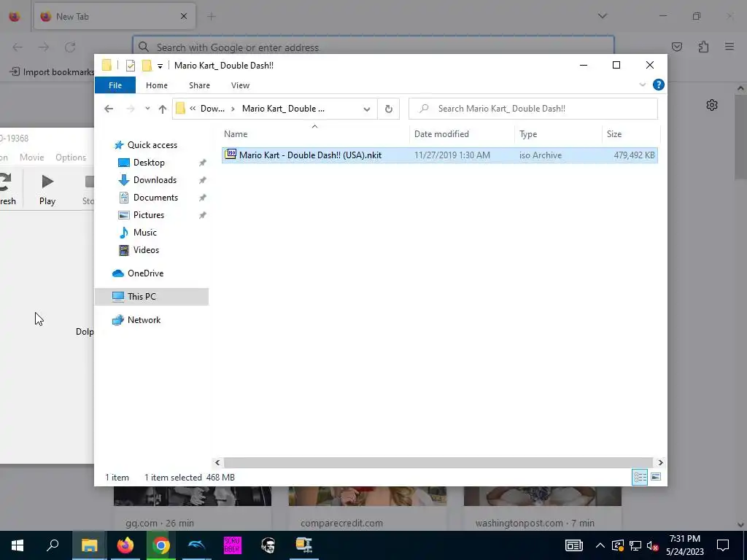Open Movie menu in Dolphin window
This screenshot has width=747, height=560.
31,157
